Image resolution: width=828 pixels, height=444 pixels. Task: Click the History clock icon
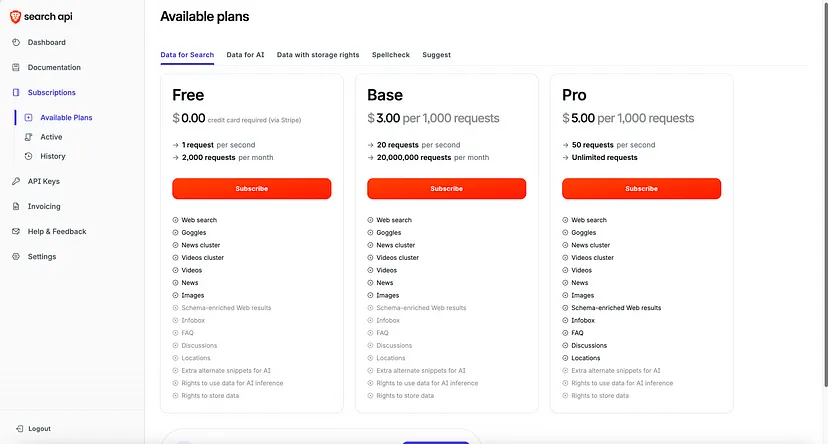point(29,156)
